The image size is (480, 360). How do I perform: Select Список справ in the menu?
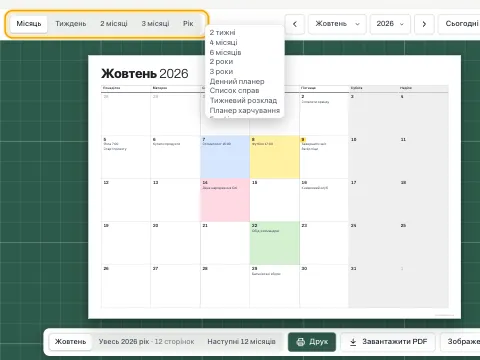coord(234,91)
